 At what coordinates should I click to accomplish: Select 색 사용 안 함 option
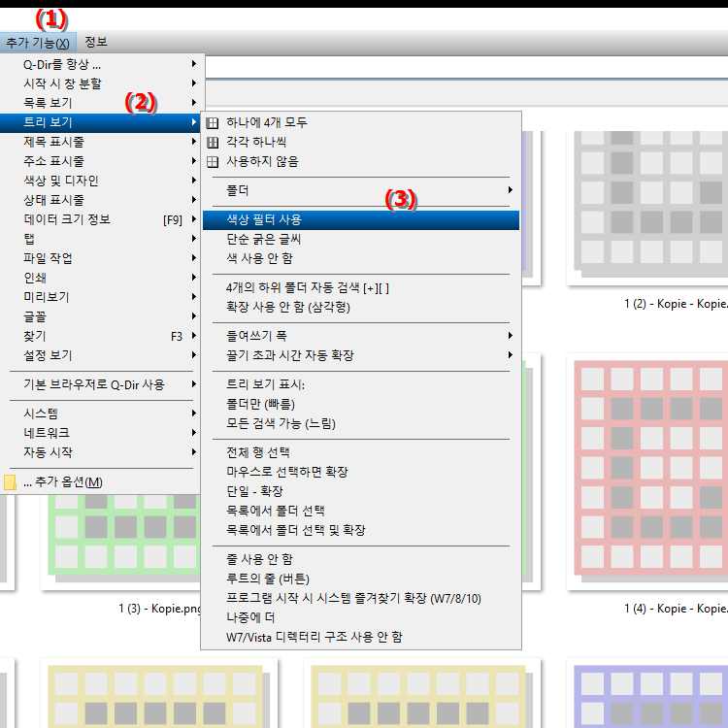(x=361, y=258)
